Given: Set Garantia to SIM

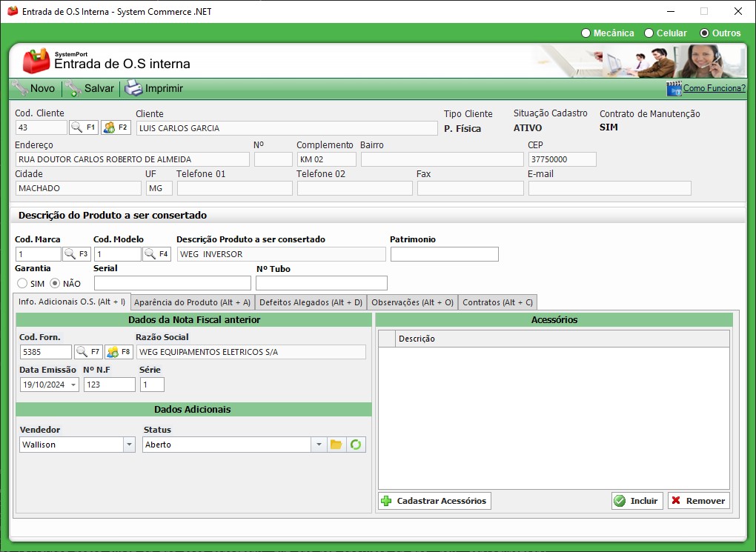Looking at the screenshot, I should [22, 284].
